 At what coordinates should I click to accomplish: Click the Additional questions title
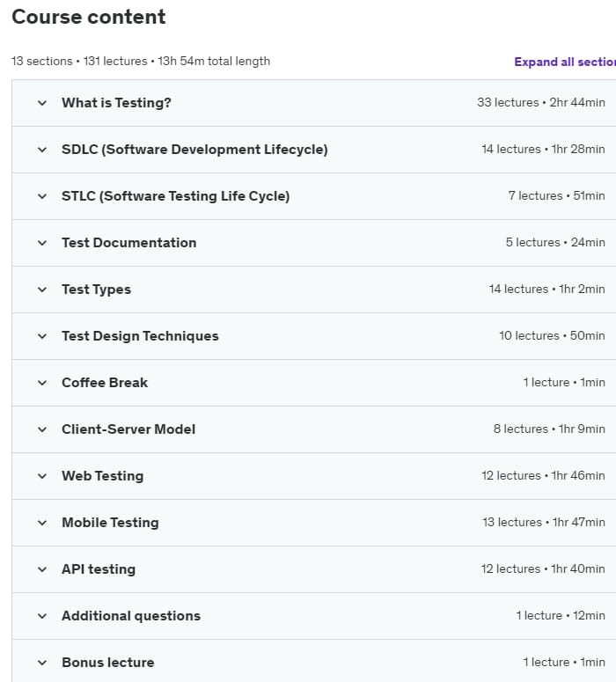click(131, 616)
